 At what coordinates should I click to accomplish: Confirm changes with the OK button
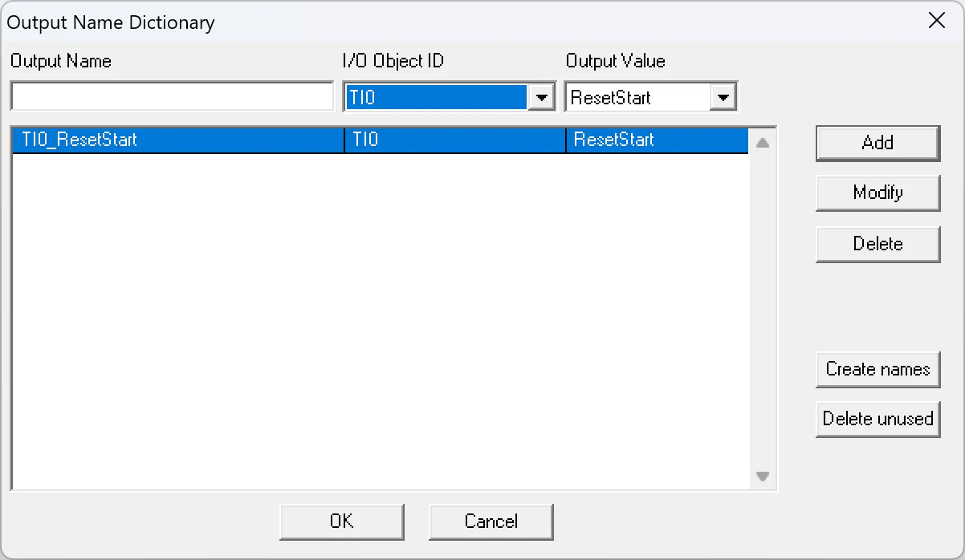click(341, 521)
